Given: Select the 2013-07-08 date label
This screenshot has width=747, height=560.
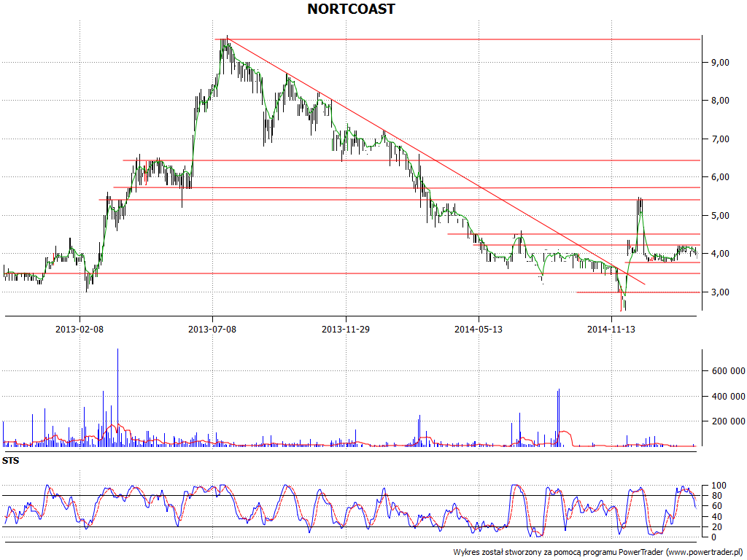Looking at the screenshot, I should (212, 329).
